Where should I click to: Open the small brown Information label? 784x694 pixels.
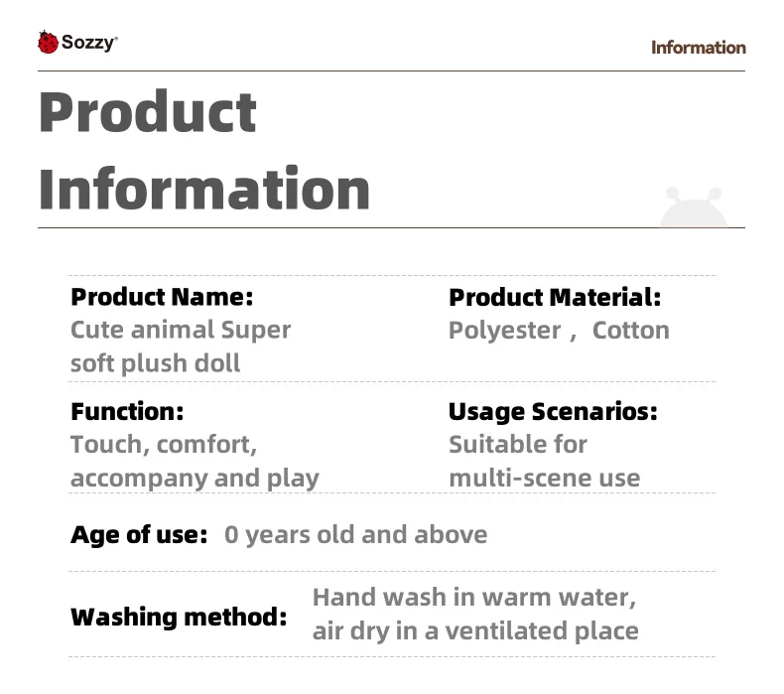(x=698, y=48)
